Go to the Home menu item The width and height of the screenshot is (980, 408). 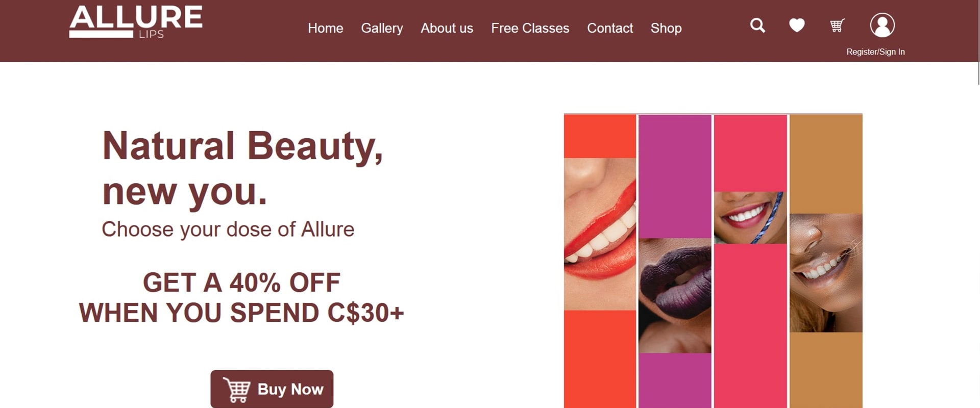coord(326,28)
